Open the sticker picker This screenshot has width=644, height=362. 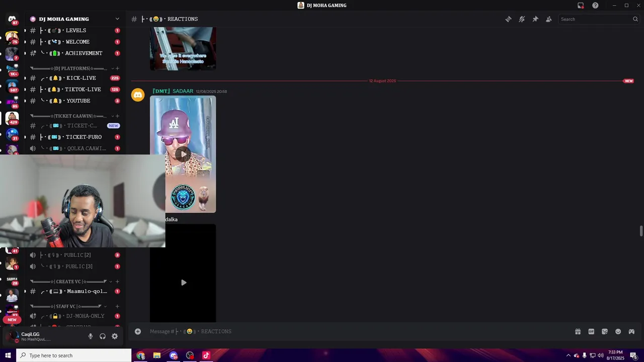(x=605, y=331)
